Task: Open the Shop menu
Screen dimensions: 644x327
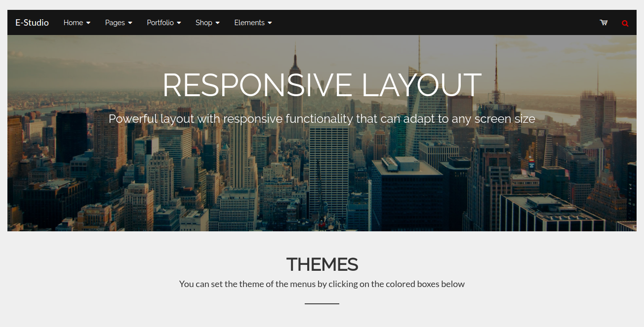Action: [207, 23]
